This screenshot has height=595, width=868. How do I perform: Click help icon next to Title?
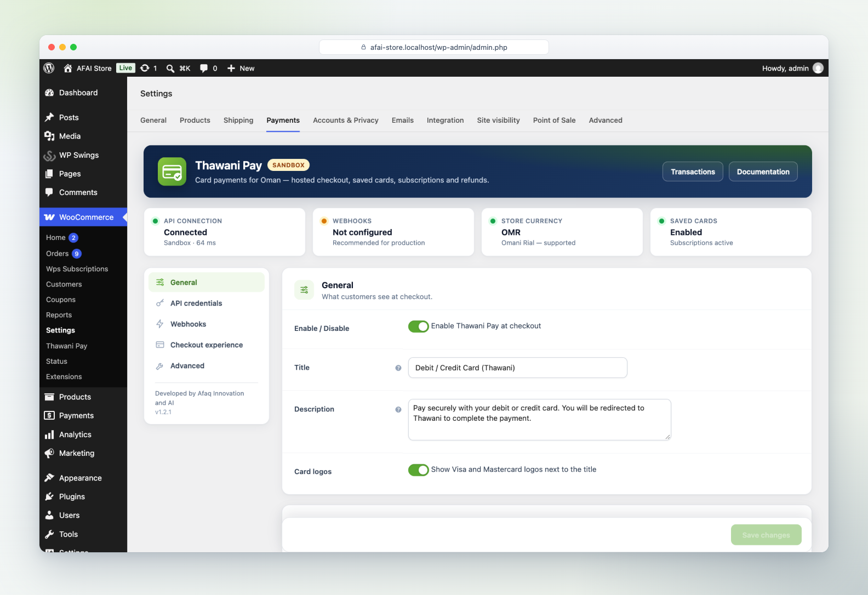tap(398, 368)
